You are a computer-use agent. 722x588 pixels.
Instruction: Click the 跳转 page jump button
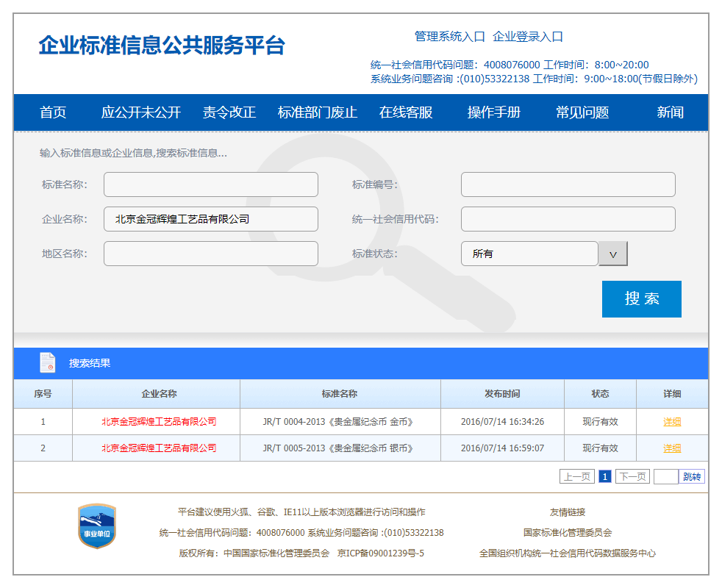coord(692,477)
